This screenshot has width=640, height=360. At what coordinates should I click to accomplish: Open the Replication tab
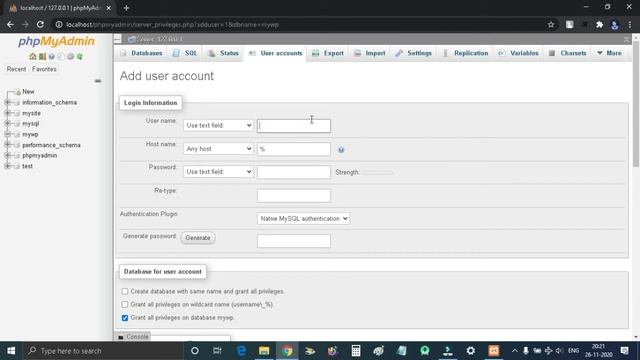coord(465,53)
